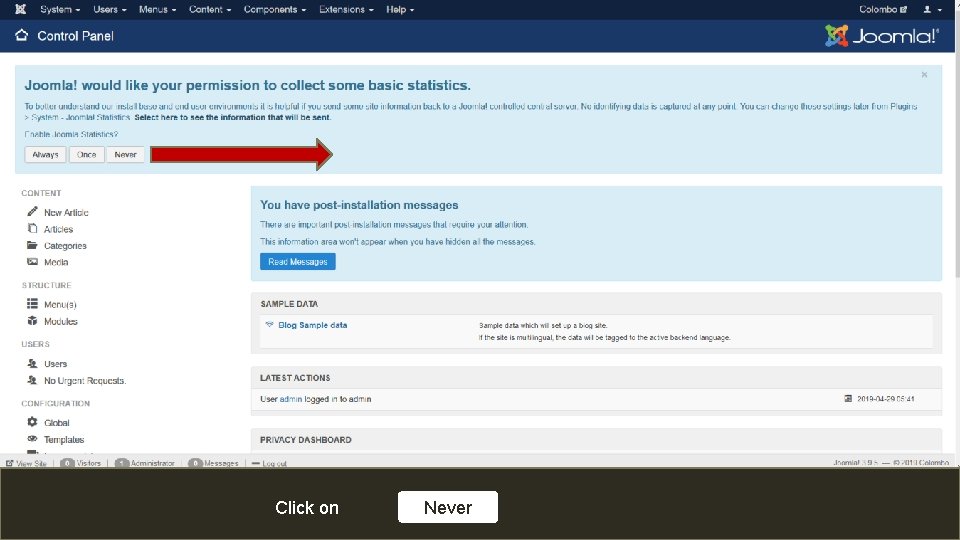
Task: Open the Menu(s) link
Action: coord(60,304)
